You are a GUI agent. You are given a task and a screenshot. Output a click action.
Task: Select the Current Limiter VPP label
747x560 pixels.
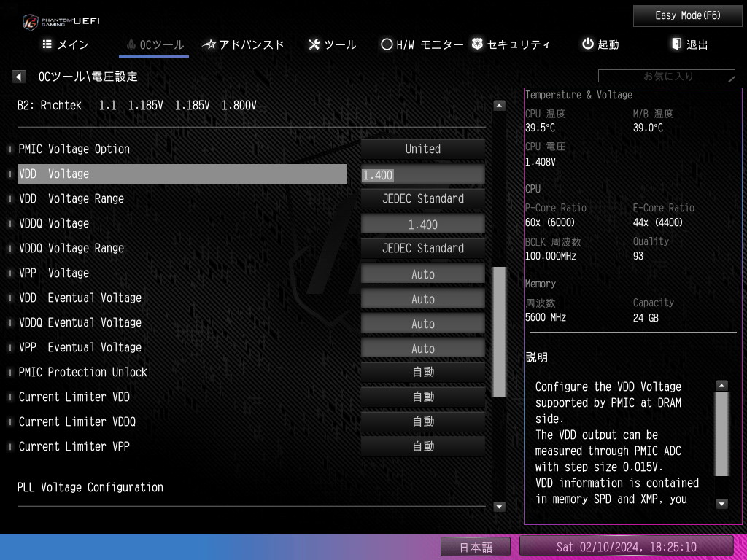pos(74,446)
